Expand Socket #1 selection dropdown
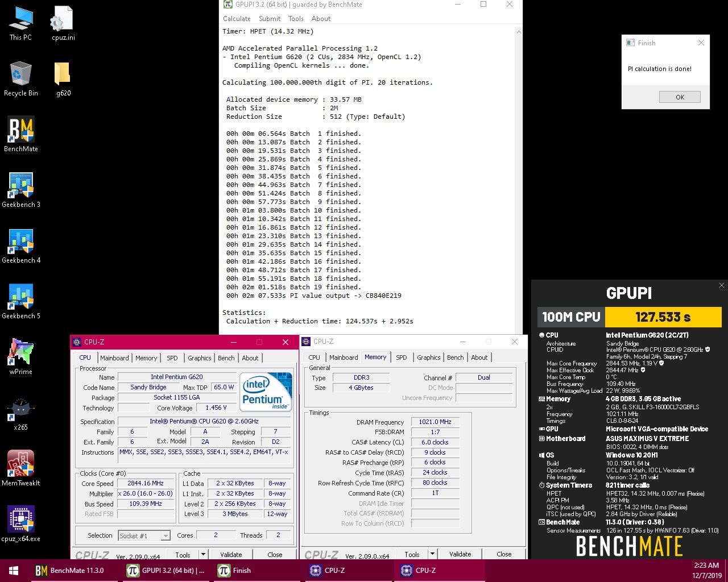The width and height of the screenshot is (728, 582). [166, 535]
